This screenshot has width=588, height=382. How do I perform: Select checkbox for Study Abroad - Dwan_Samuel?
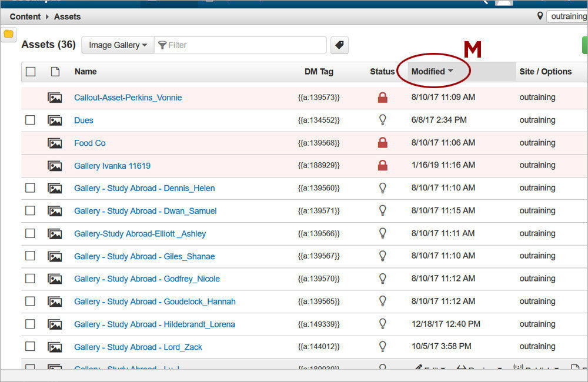coord(30,210)
